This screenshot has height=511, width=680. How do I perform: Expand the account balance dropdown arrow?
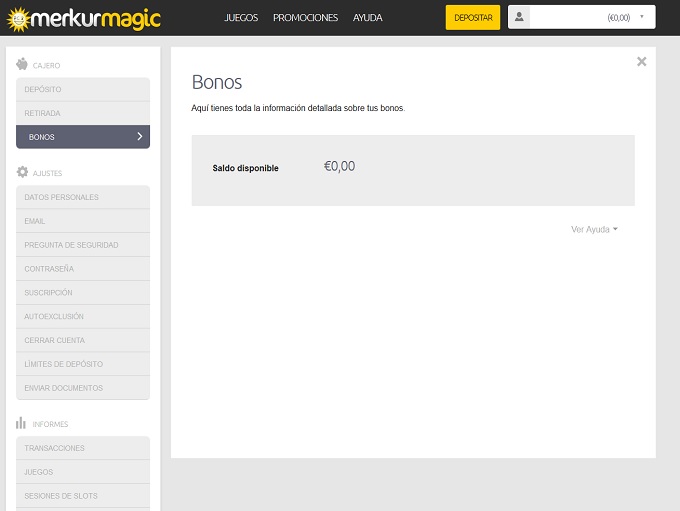click(642, 17)
